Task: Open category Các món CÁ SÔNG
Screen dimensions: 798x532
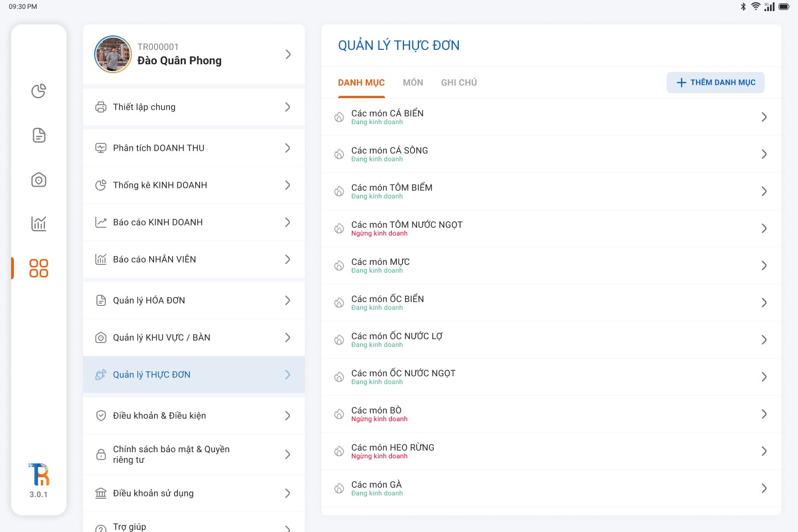Action: (x=551, y=154)
